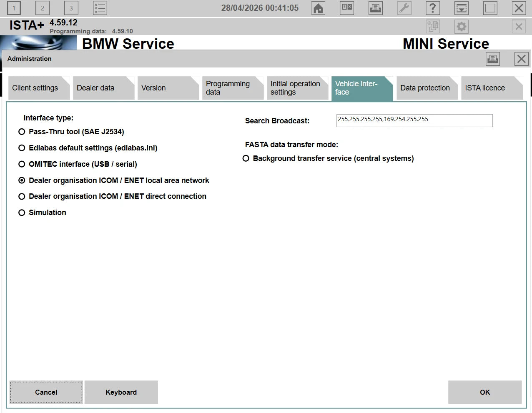Click the greyed gear icon below toolbar

coord(462,27)
